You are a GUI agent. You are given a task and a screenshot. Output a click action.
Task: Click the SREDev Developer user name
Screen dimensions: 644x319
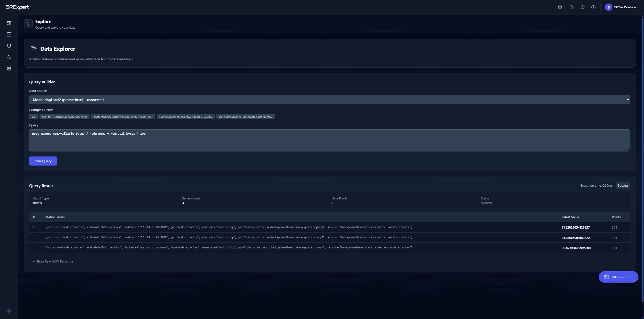point(625,7)
